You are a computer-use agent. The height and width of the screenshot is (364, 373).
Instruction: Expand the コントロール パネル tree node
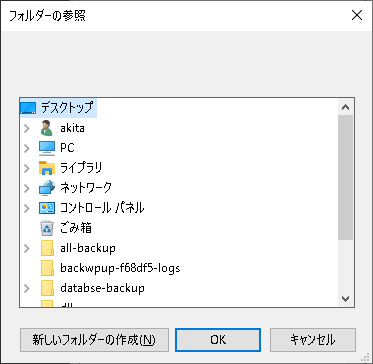coord(27,208)
